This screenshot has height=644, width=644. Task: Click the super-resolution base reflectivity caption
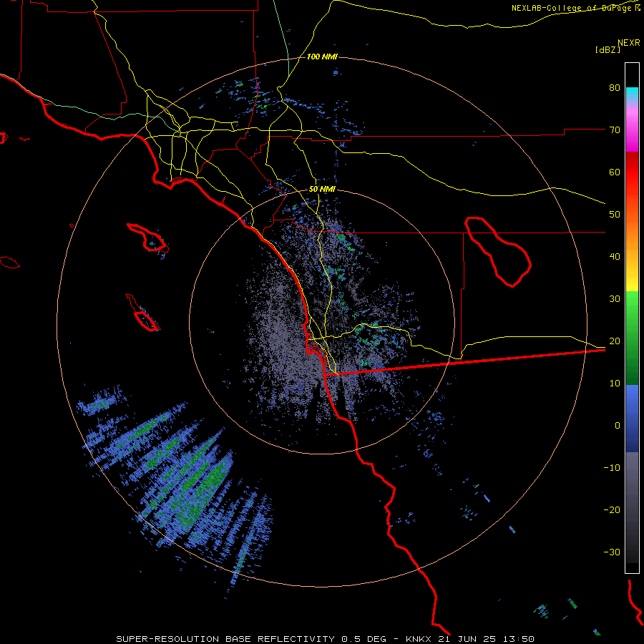[325, 639]
